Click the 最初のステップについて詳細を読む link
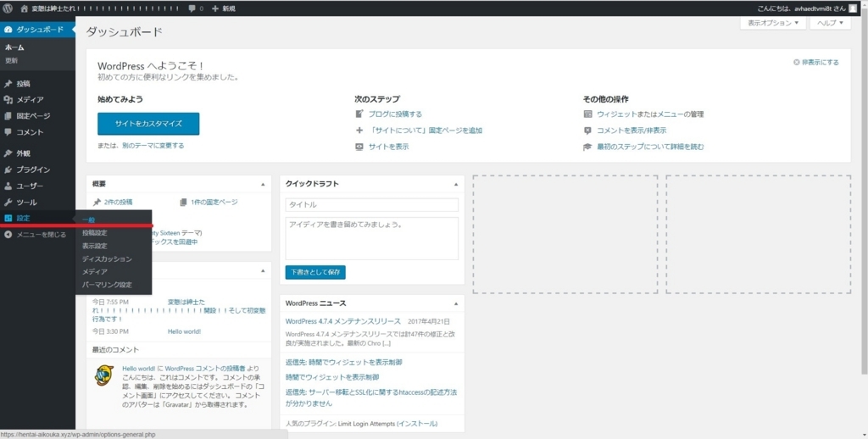Image resolution: width=868 pixels, height=439 pixels. click(650, 147)
